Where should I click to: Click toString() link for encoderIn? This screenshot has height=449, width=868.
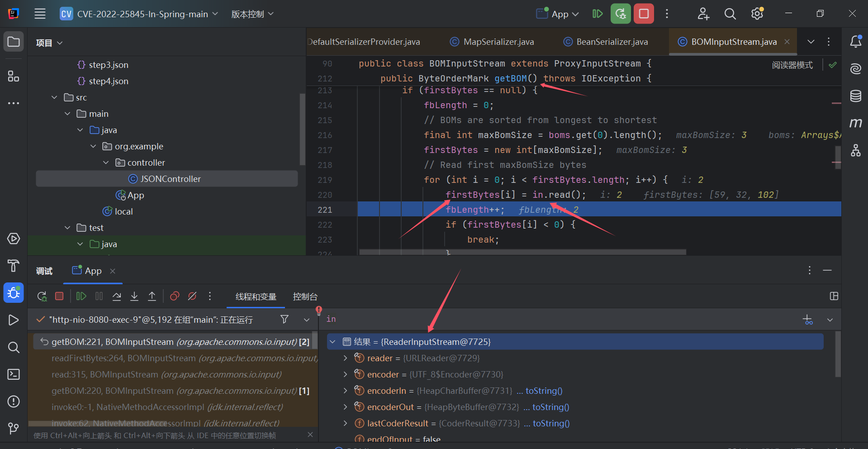coord(544,391)
